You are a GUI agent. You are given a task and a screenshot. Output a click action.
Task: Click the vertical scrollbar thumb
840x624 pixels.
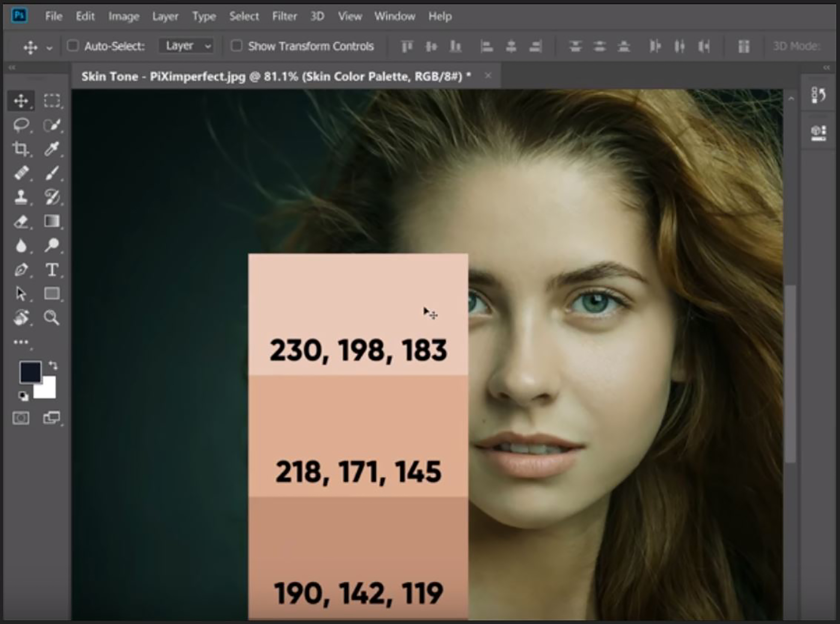tap(790, 373)
